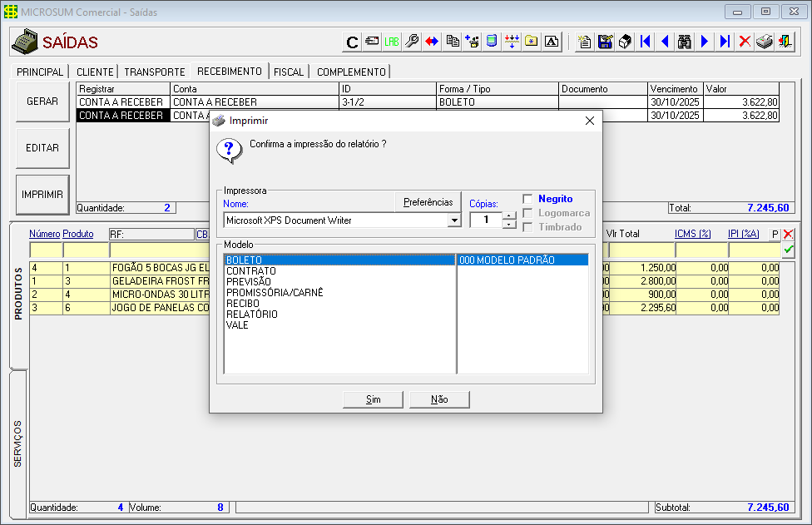The width and height of the screenshot is (812, 525).
Task: Open the printer name dropdown
Action: 454,220
